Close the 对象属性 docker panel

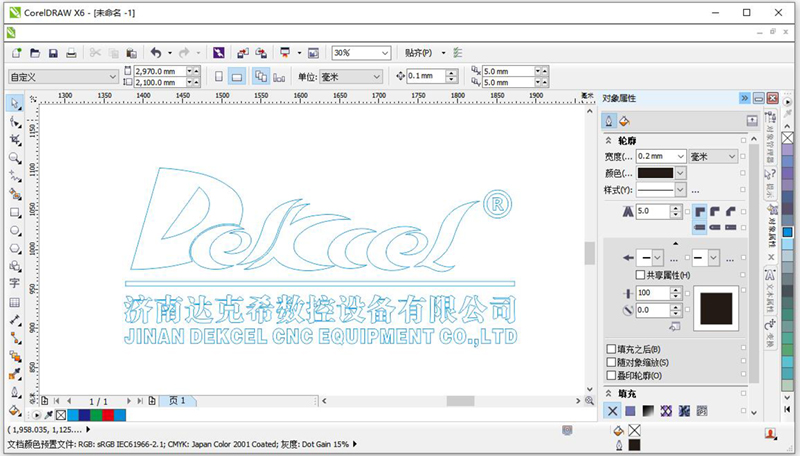(772, 98)
